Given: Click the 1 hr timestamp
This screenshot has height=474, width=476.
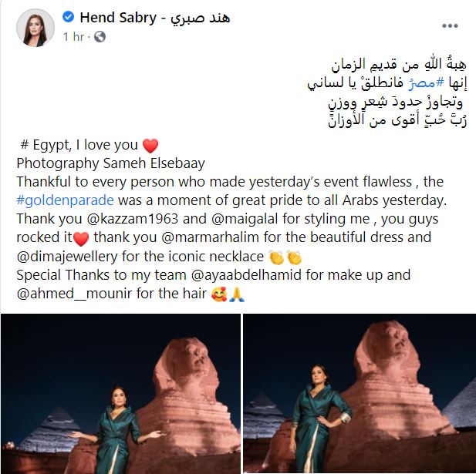Looking at the screenshot, I should tap(73, 37).
